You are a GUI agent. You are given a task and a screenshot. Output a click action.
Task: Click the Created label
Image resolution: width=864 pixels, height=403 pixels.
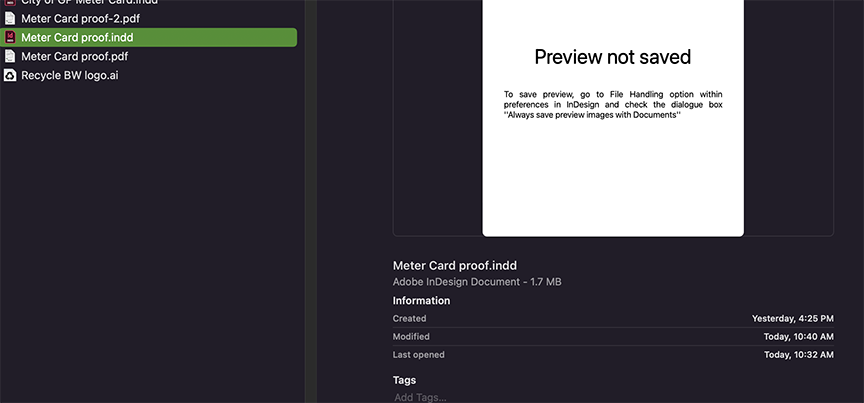pos(409,318)
